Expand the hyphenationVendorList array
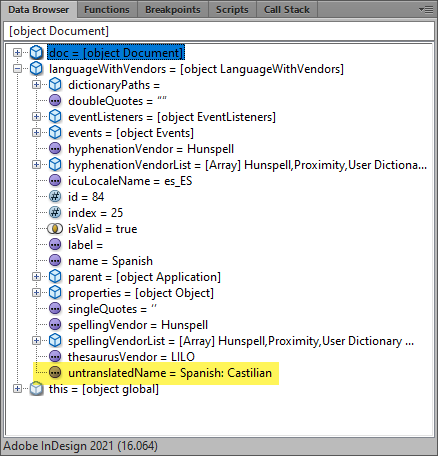The image size is (438, 456). (x=36, y=165)
